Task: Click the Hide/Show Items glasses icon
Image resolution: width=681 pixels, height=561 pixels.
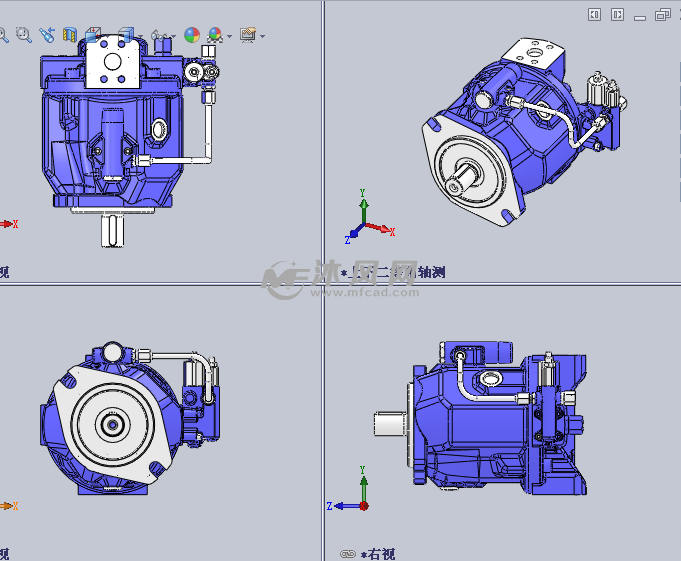Action: point(159,35)
